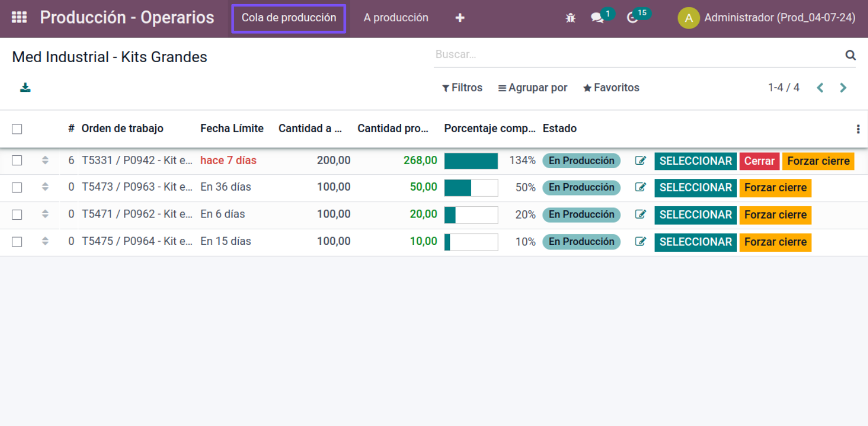Open the conversations chat bubble icon
The height and width of the screenshot is (426, 868).
597,18
